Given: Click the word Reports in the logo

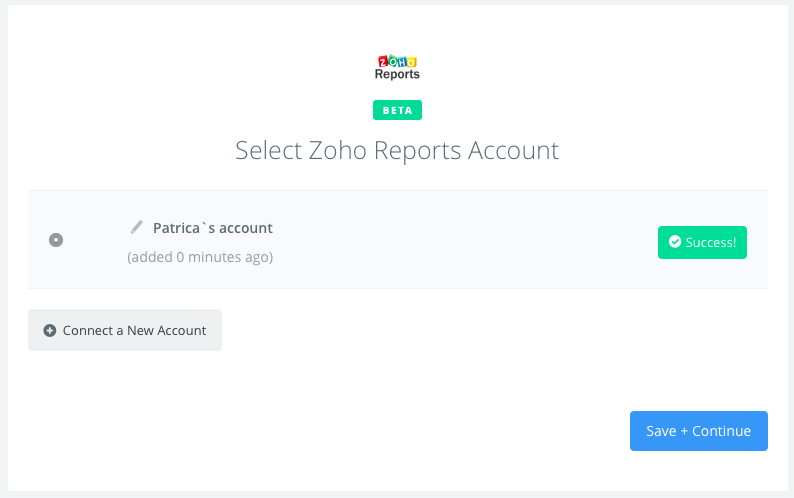Looking at the screenshot, I should [397, 74].
